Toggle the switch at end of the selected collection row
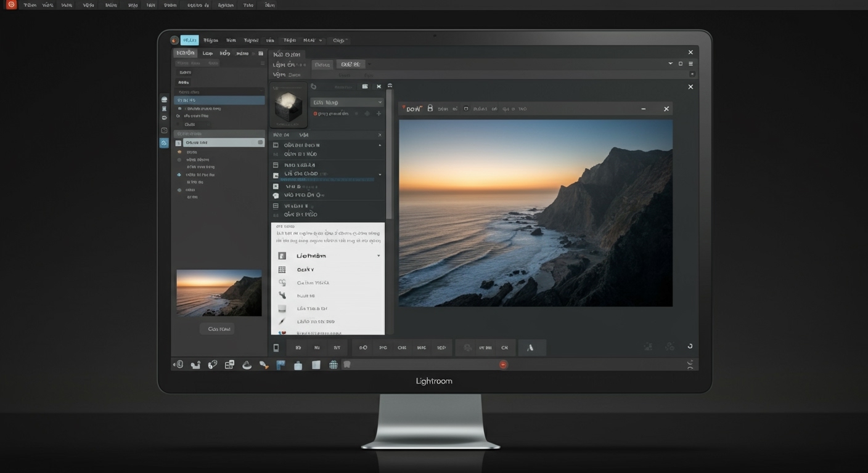The width and height of the screenshot is (868, 473). (261, 142)
